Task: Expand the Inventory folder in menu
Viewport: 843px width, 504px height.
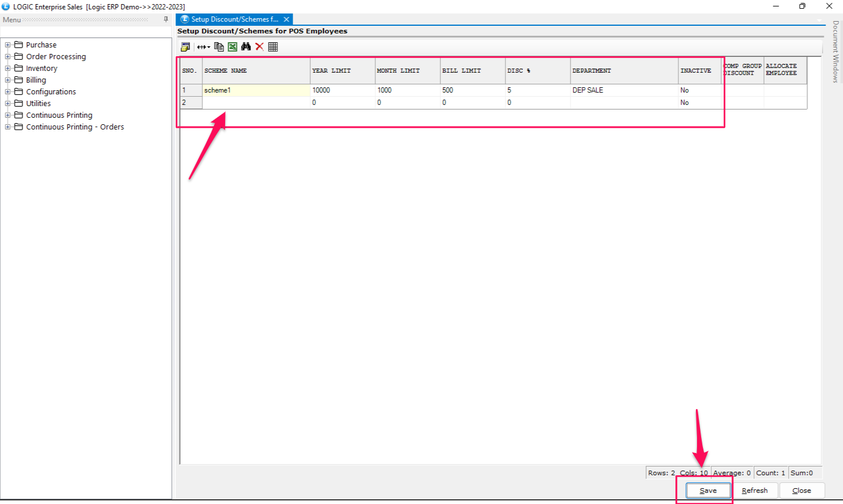Action: [x=8, y=68]
